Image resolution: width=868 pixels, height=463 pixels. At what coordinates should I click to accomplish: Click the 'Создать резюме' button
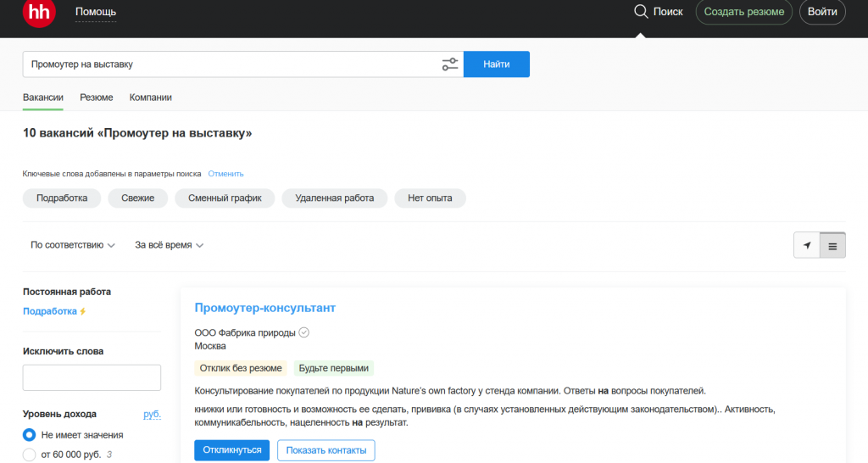744,12
